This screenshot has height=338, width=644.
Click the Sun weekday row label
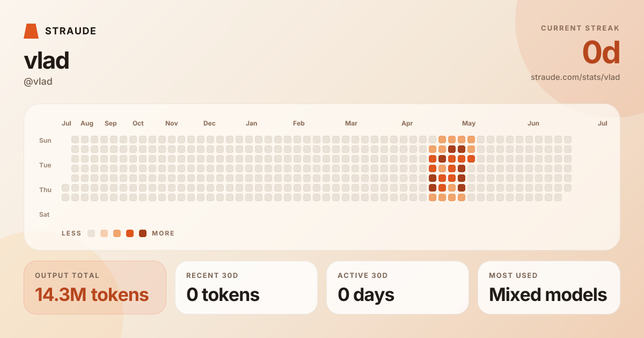[x=45, y=141]
